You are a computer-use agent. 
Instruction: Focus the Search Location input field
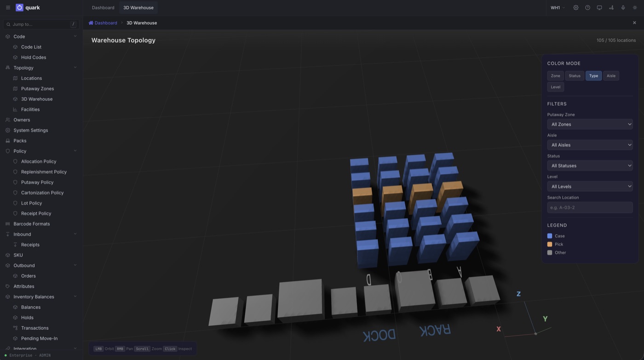click(590, 208)
